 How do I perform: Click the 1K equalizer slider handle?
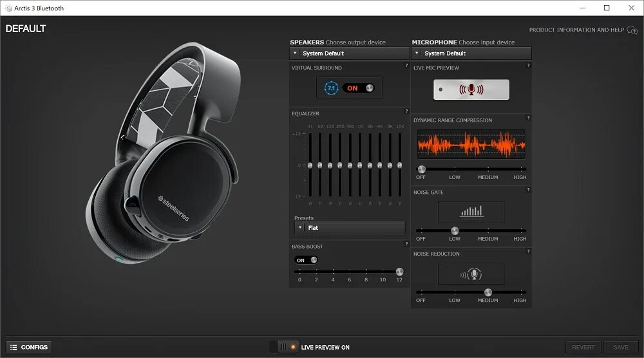[360, 165]
